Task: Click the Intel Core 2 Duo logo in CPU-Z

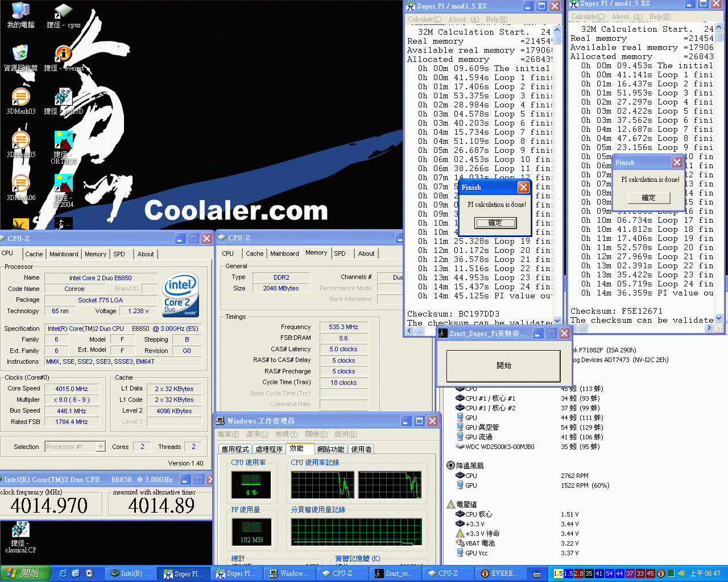Action: [181, 294]
